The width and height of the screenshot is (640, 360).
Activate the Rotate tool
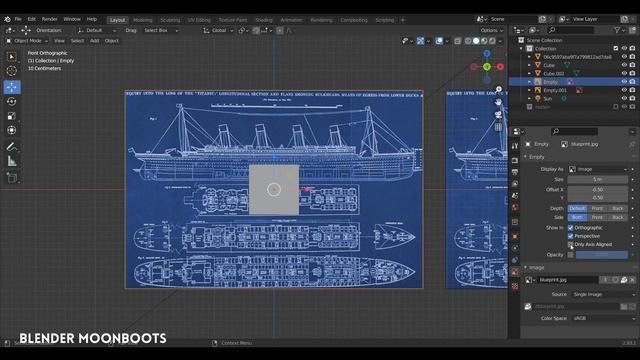pos(11,101)
